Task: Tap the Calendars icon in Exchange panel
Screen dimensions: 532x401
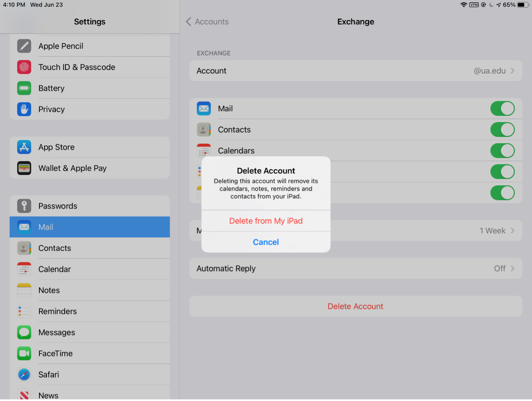Action: [204, 150]
